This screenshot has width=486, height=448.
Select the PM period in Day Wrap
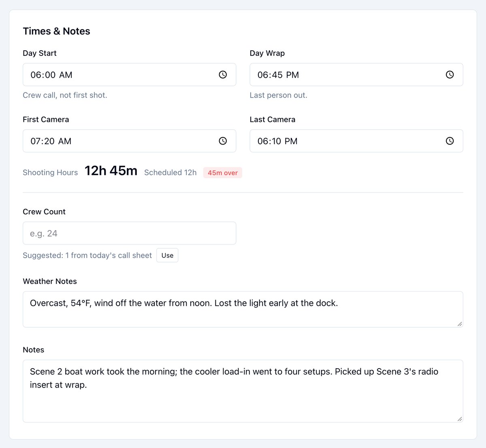tap(292, 75)
